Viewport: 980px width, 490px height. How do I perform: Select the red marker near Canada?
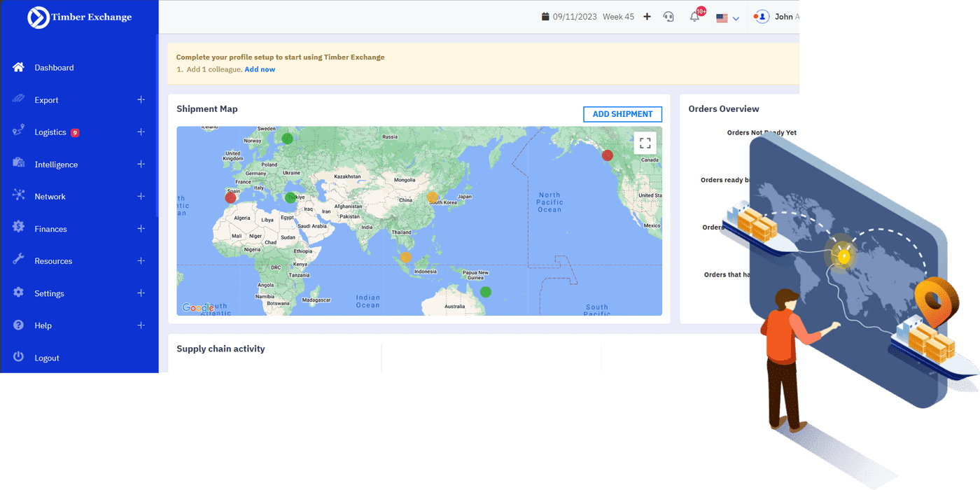click(608, 155)
